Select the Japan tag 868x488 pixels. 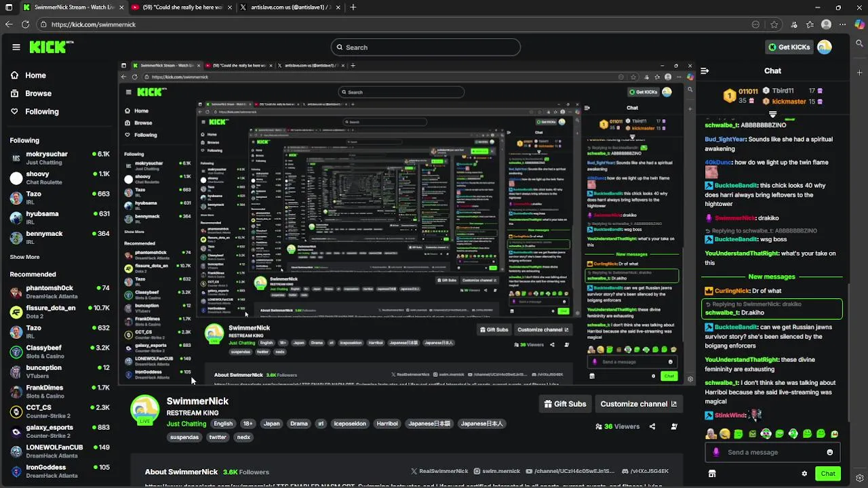(271, 424)
